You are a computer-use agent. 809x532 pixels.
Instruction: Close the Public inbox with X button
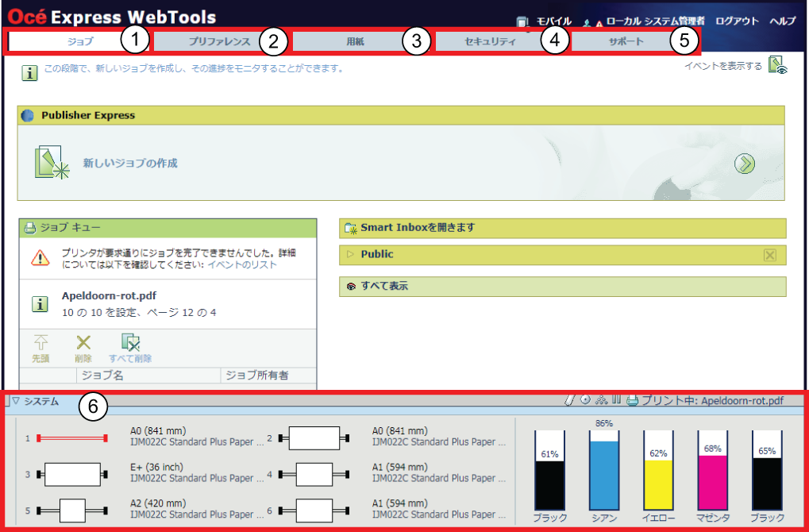(x=770, y=255)
